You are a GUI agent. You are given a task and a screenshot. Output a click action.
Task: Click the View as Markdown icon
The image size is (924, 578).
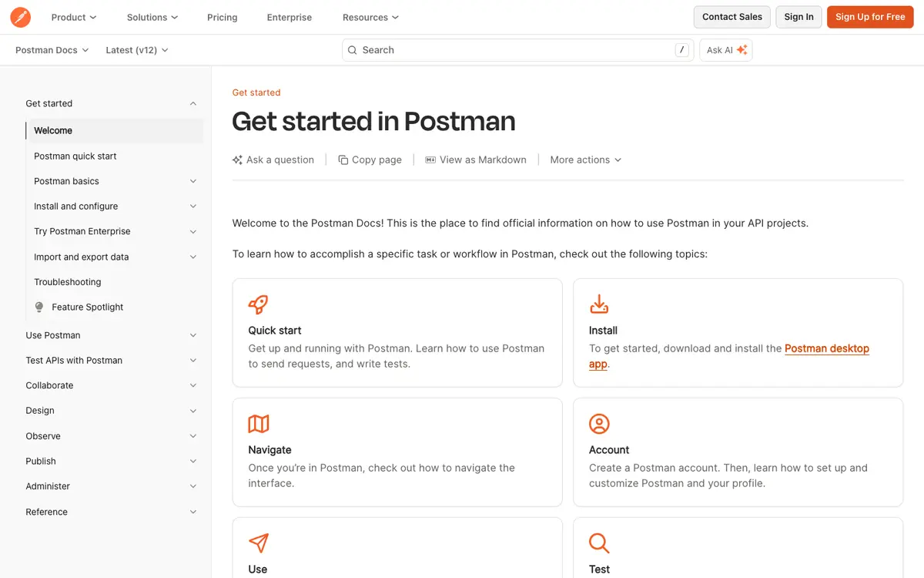430,160
